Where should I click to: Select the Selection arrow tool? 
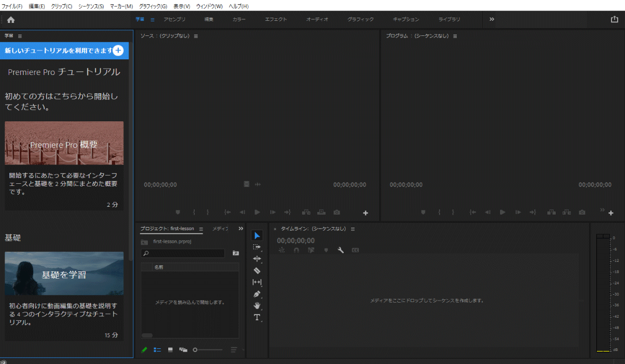pos(257,236)
